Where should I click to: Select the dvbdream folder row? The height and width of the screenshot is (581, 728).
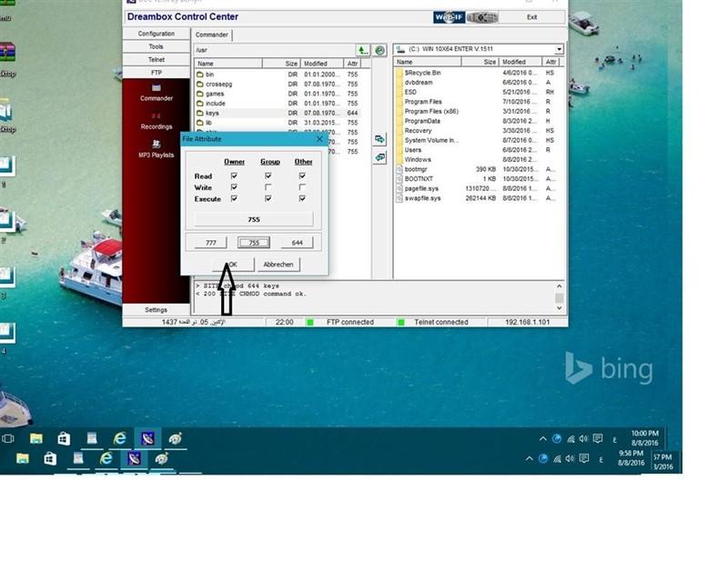point(479,83)
